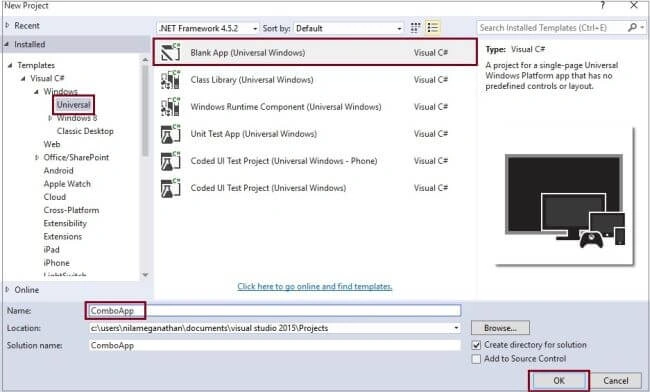Open the dialog help question mark
This screenshot has width=650, height=392.
tap(603, 5)
